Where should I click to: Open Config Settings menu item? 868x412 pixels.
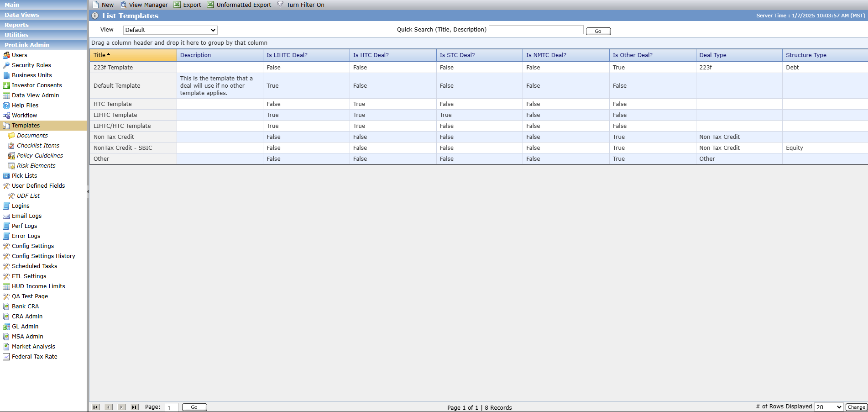tap(33, 246)
